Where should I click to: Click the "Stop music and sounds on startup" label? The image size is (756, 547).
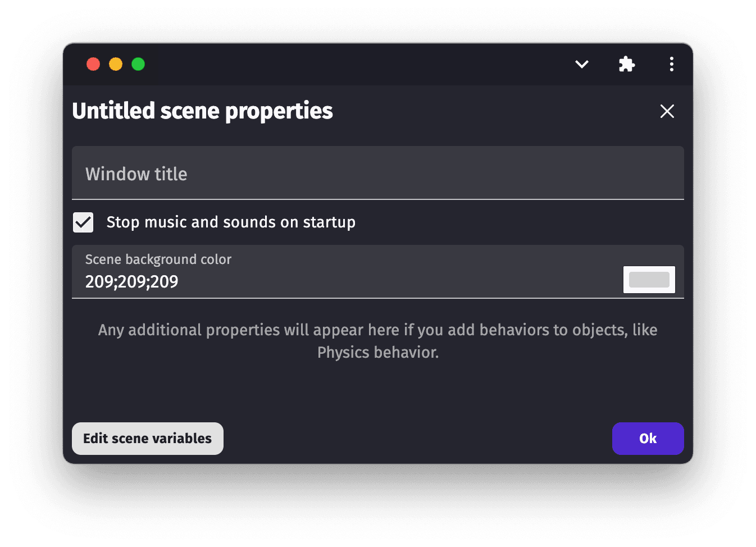pos(231,222)
